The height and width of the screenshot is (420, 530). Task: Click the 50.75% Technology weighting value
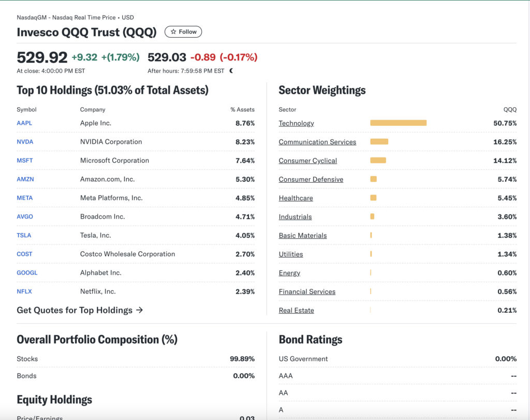point(505,123)
